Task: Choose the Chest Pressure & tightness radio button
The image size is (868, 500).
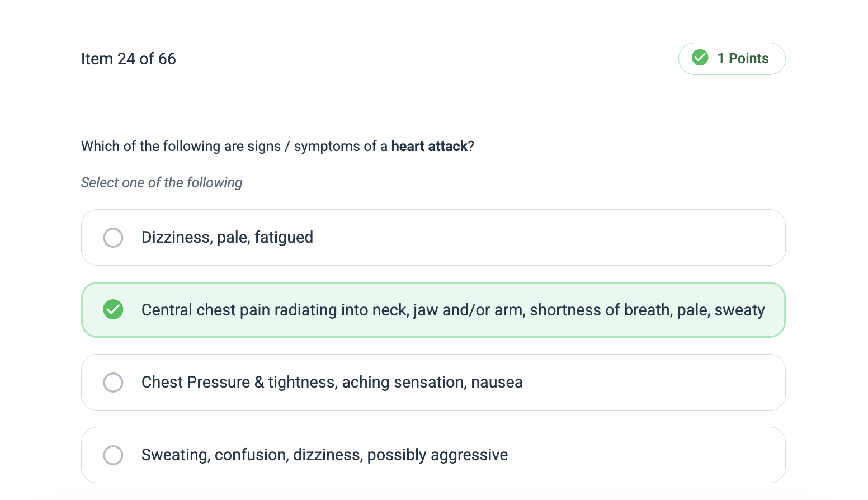Action: [x=113, y=383]
